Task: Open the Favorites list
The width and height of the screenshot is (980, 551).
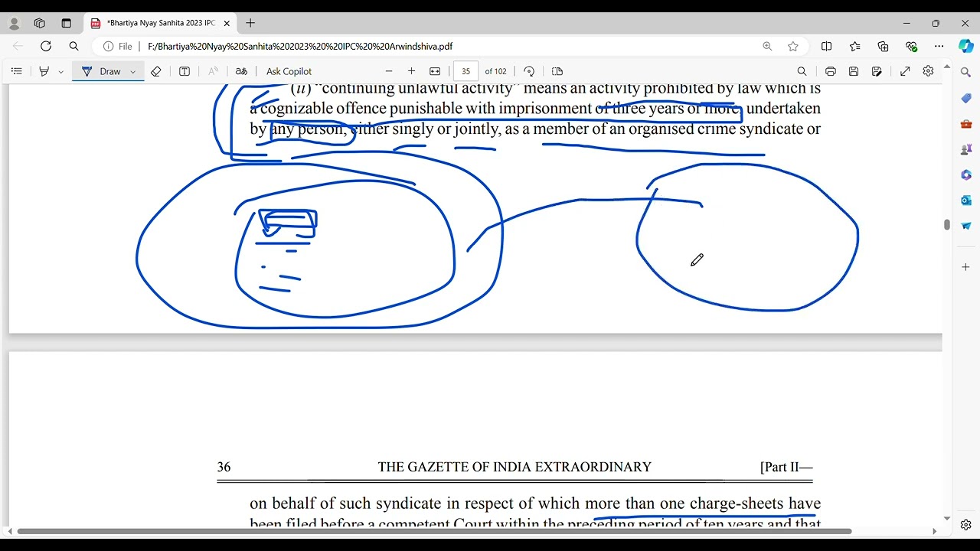Action: (854, 46)
